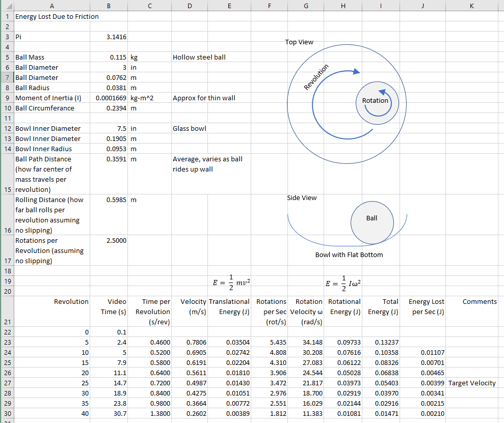Select the Target Velocity comment cell

tap(472, 383)
